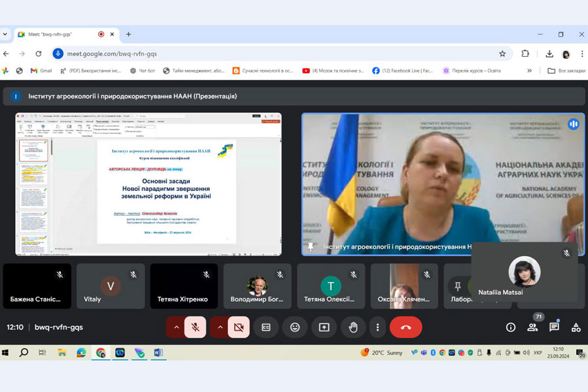Open meeting details info icon

[510, 327]
